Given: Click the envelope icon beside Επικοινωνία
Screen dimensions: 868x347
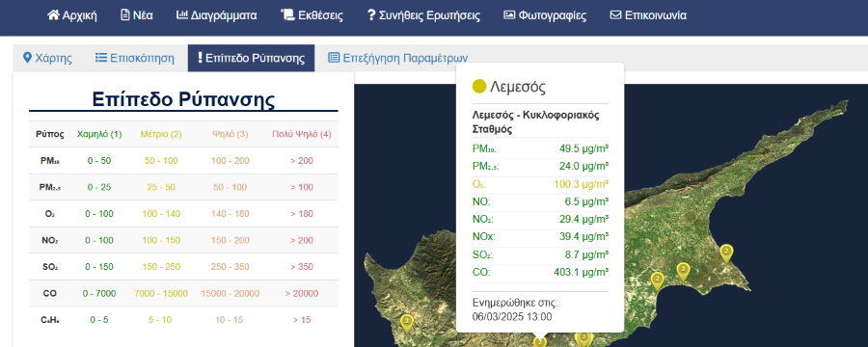Looking at the screenshot, I should click(615, 15).
